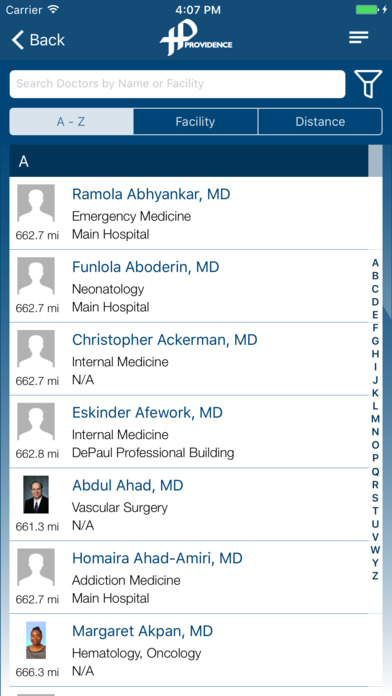392x696 pixels.
Task: Tap Abdul Ahad's profile photo
Action: click(36, 494)
